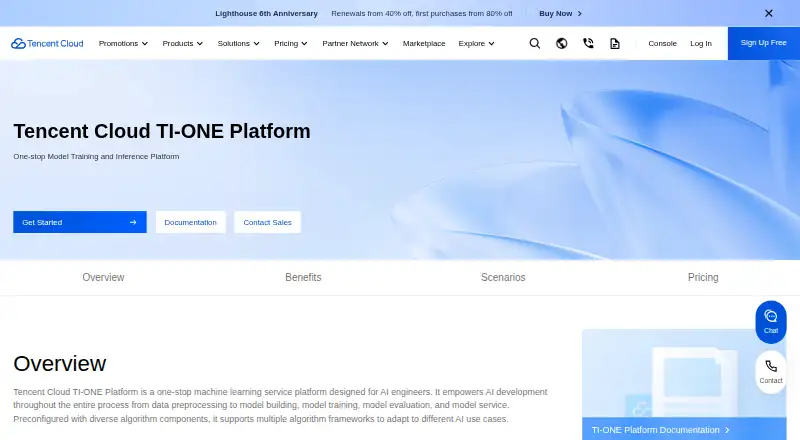Open the floating Chat bubble
The image size is (800, 440).
coord(771,322)
